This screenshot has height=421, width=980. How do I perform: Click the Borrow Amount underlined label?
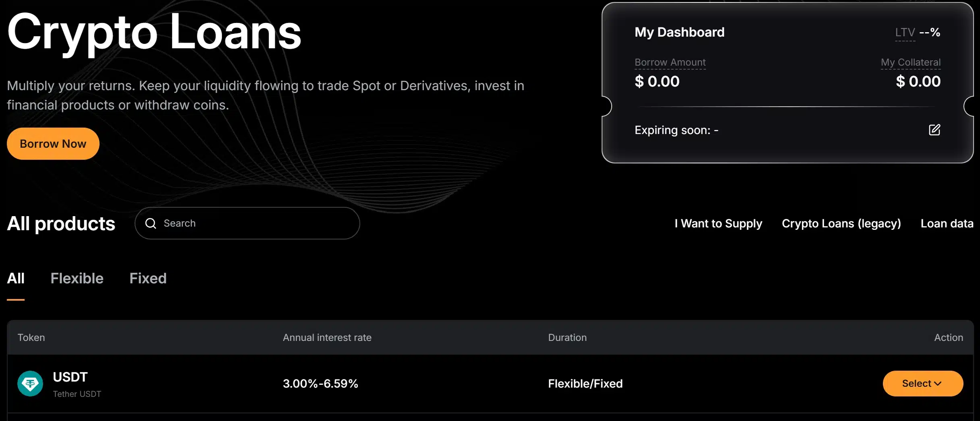coord(670,62)
